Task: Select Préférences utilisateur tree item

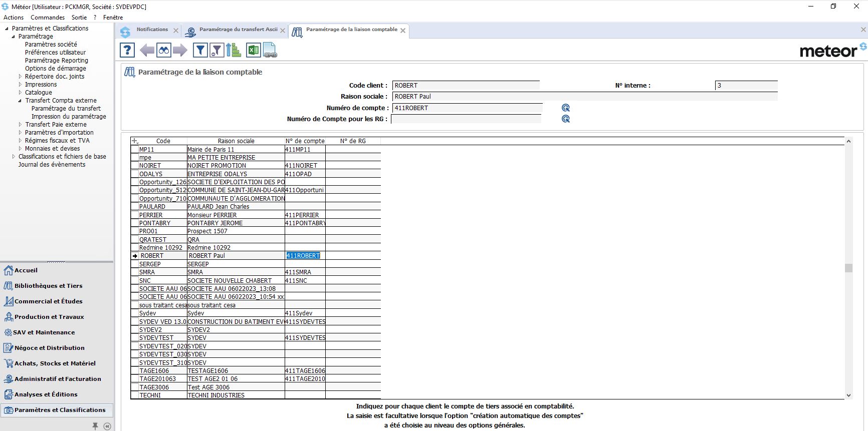Action: [55, 53]
